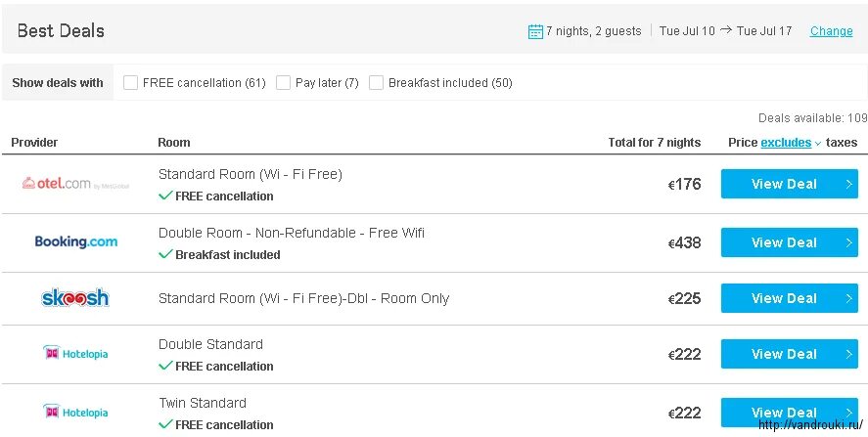
Task: Select the Tue Jul 10 check-in date
Action: coord(687,31)
